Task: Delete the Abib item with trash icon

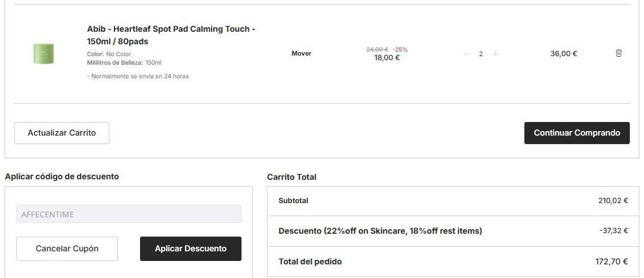Action: coord(618,53)
